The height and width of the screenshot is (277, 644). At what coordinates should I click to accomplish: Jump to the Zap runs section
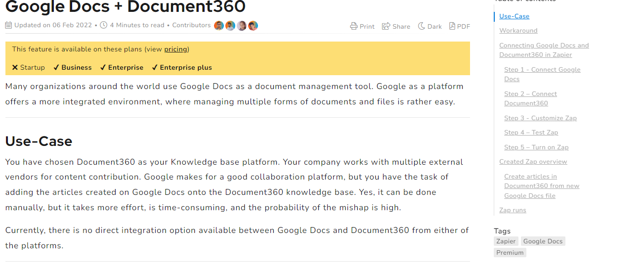click(x=513, y=210)
